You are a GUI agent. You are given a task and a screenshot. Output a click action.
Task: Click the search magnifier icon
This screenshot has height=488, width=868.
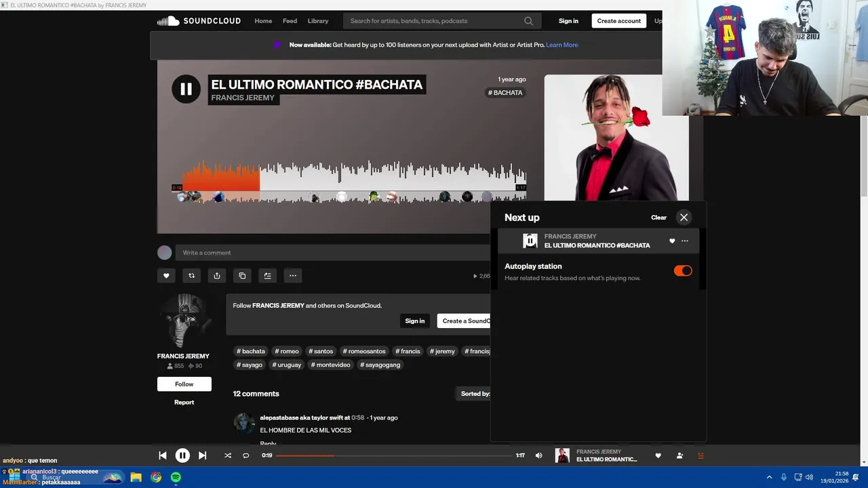click(528, 21)
